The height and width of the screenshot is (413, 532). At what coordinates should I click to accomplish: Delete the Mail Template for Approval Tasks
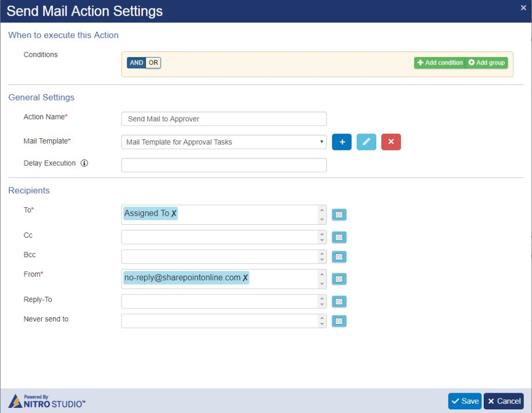click(x=390, y=141)
